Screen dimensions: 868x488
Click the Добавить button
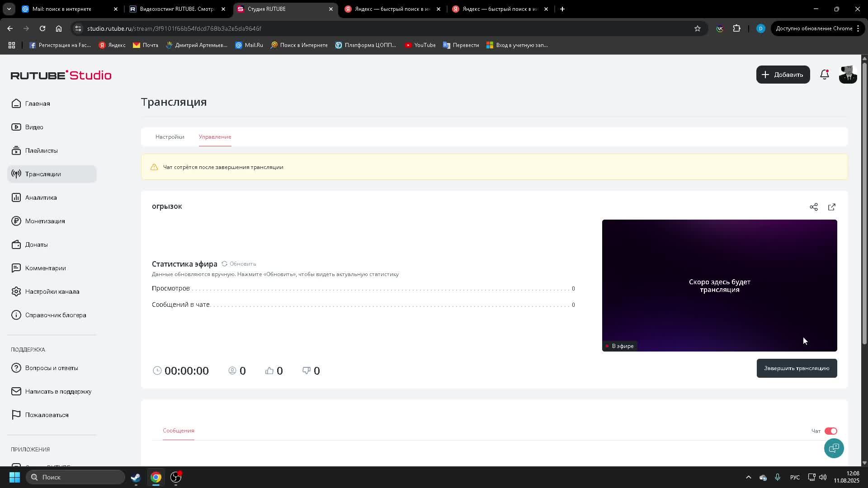coord(783,75)
